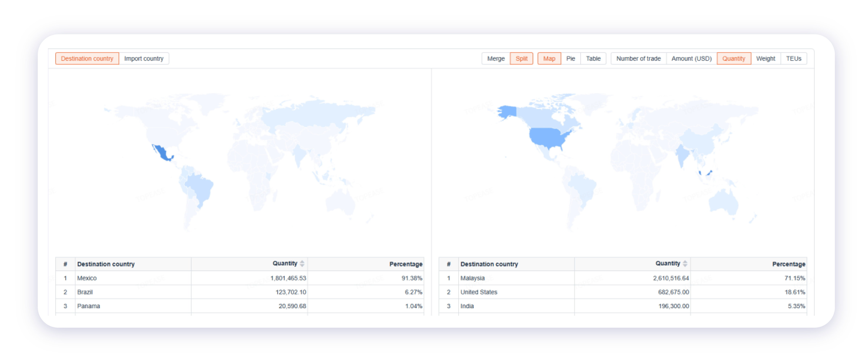Switch to Import country tab
Viewport: 868px width, 362px height.
click(x=144, y=59)
